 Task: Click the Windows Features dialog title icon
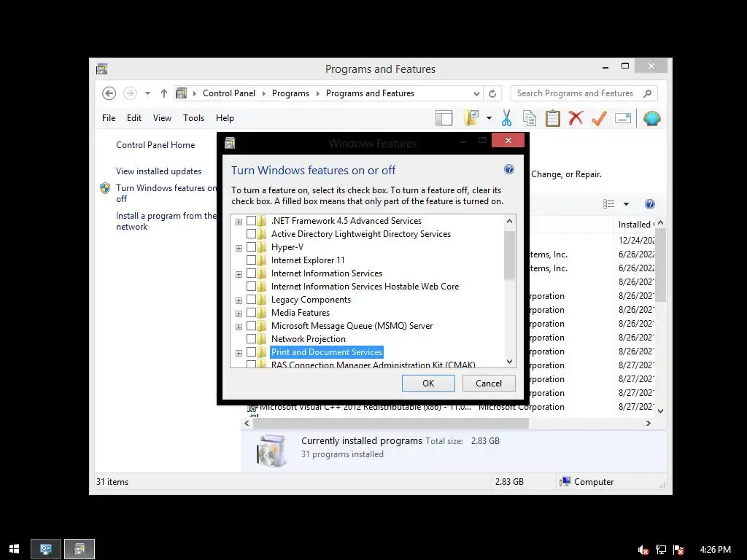click(x=230, y=143)
